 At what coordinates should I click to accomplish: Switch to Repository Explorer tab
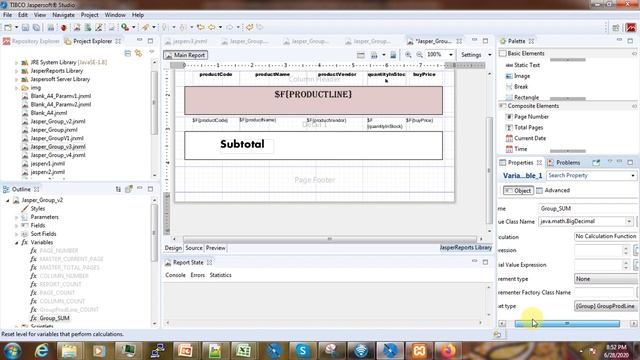point(31,41)
